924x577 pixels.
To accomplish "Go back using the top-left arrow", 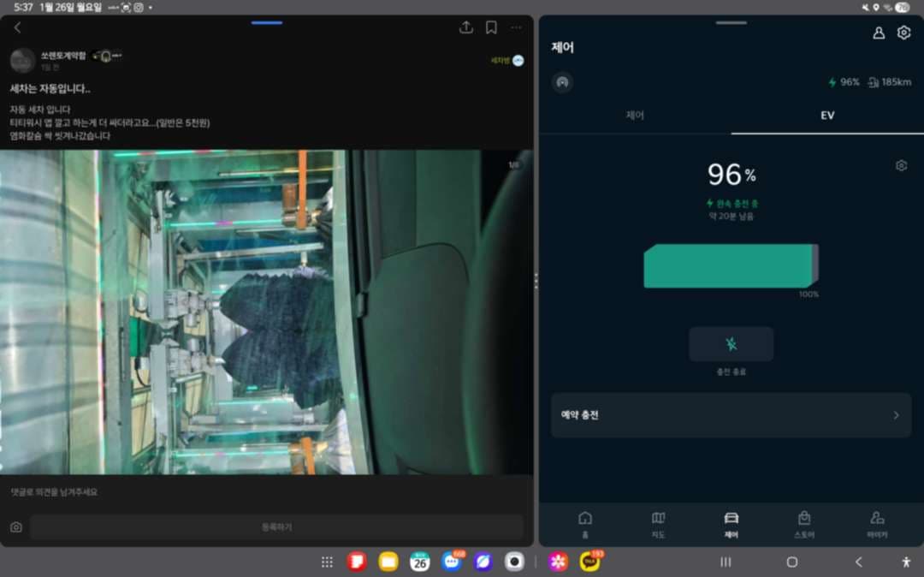I will (17, 27).
